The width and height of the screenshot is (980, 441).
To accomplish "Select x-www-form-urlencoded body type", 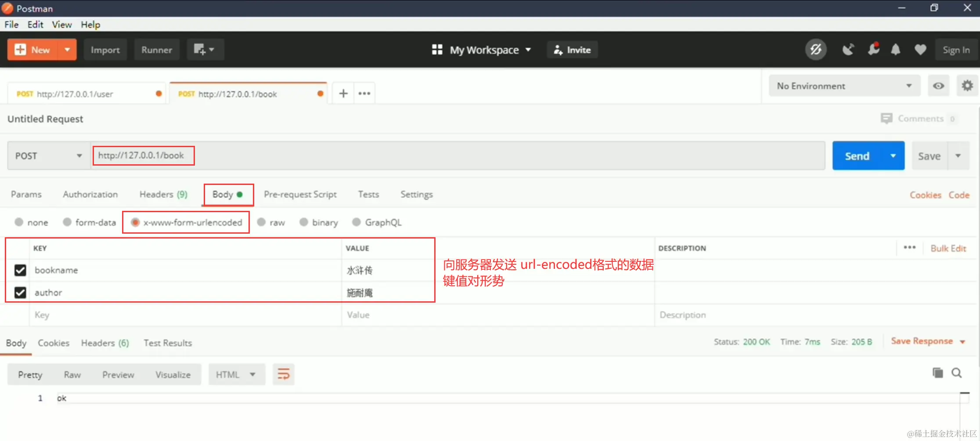I will (x=135, y=222).
